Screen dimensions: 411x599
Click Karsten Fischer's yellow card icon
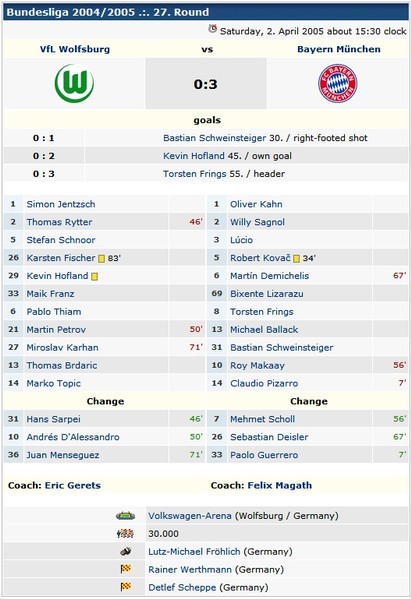[x=101, y=259]
